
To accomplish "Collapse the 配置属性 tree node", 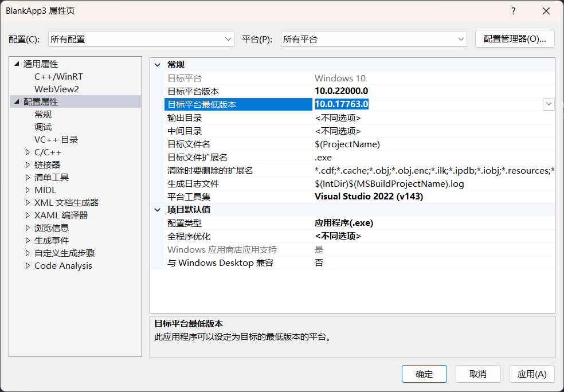I will pos(17,101).
